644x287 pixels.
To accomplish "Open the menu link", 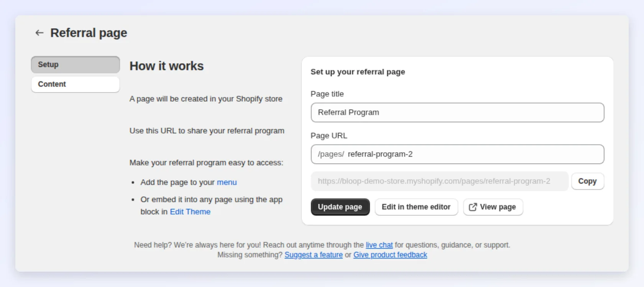I will pos(227,182).
